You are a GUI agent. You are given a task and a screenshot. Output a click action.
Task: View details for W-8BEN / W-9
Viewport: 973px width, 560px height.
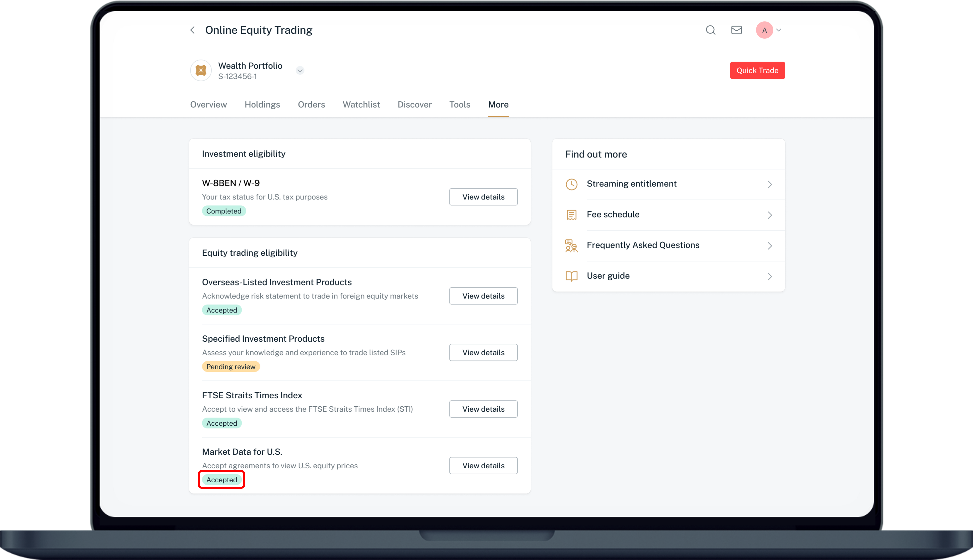(x=483, y=197)
